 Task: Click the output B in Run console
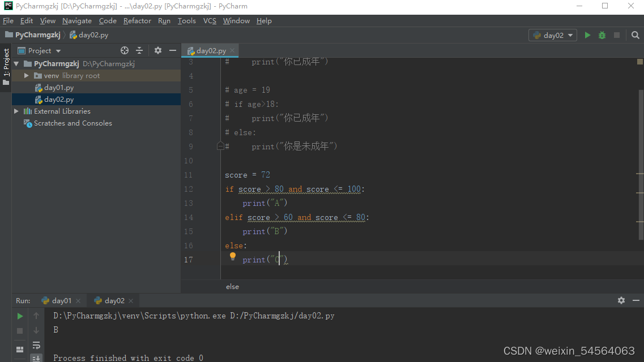click(56, 330)
